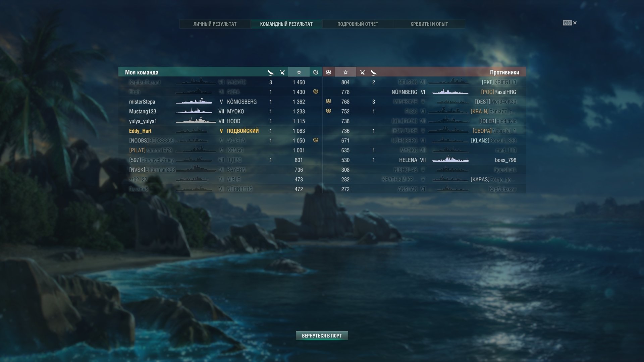This screenshot has height=362, width=644.
Task: Sort my team by ships destroyed icon
Action: [x=271, y=72]
